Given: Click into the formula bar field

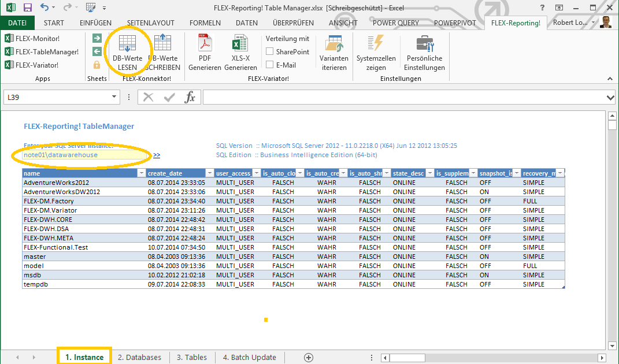Looking at the screenshot, I should pos(404,97).
